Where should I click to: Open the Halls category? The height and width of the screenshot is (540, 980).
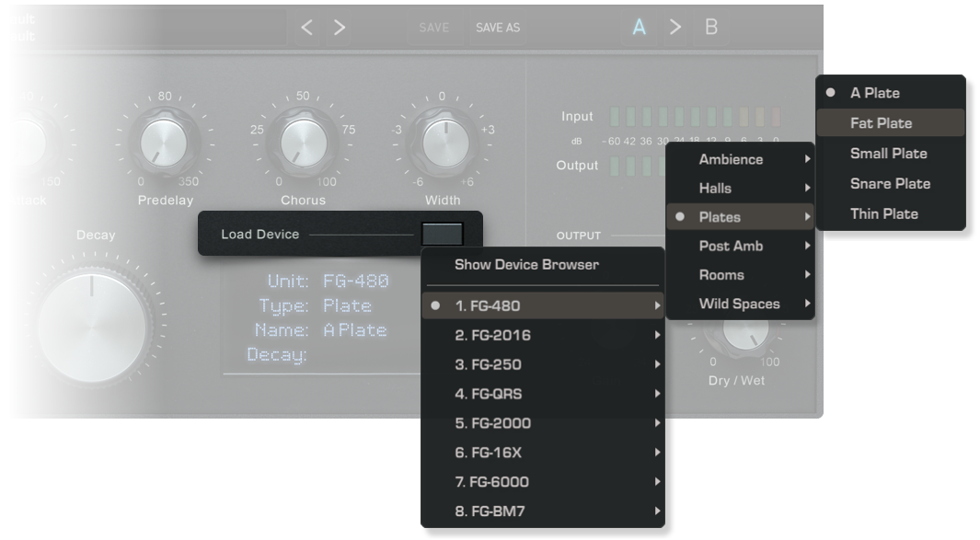740,188
